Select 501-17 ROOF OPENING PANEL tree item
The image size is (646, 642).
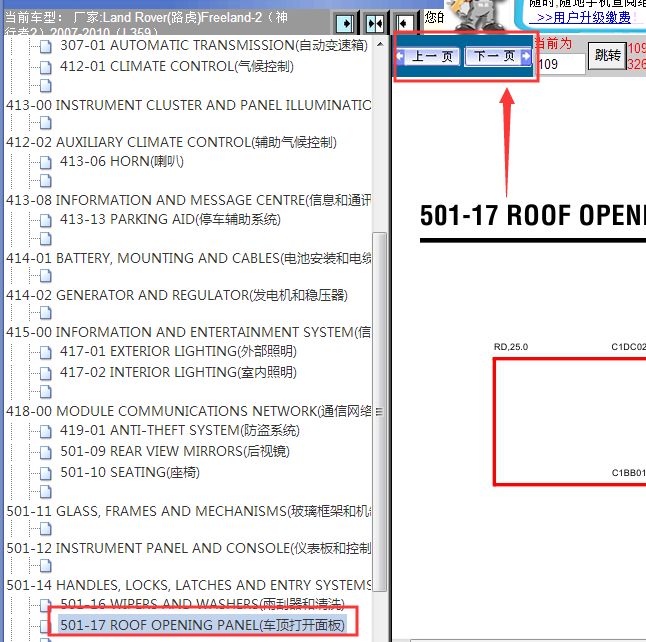(202, 626)
